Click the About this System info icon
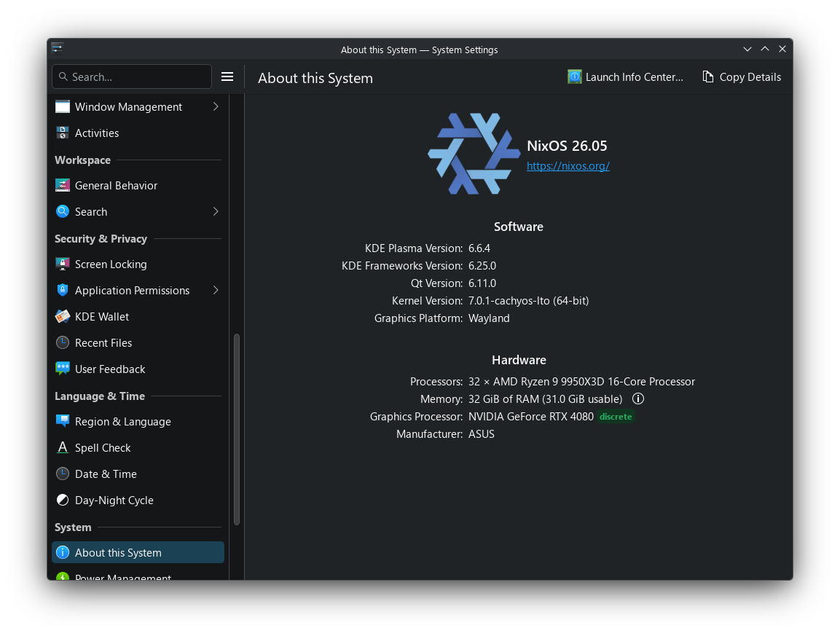The width and height of the screenshot is (840, 636). tap(63, 552)
